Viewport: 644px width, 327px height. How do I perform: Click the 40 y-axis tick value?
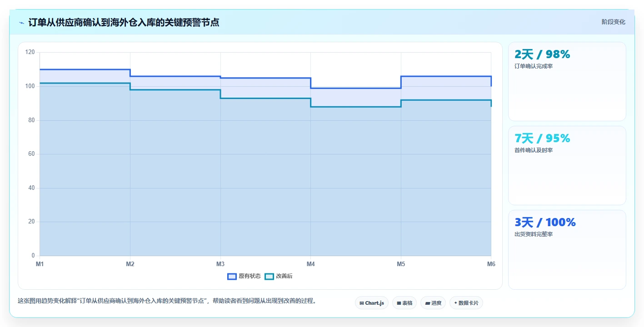click(31, 188)
